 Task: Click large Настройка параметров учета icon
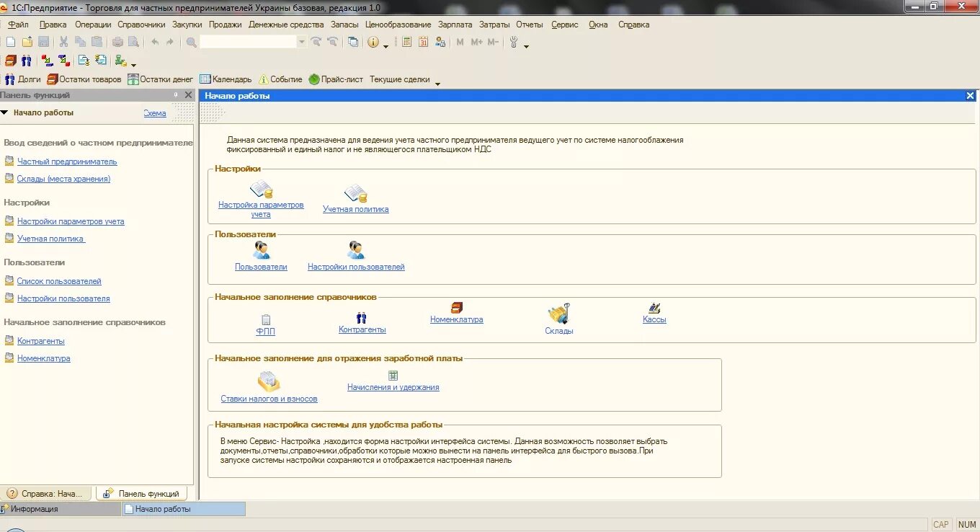click(261, 190)
